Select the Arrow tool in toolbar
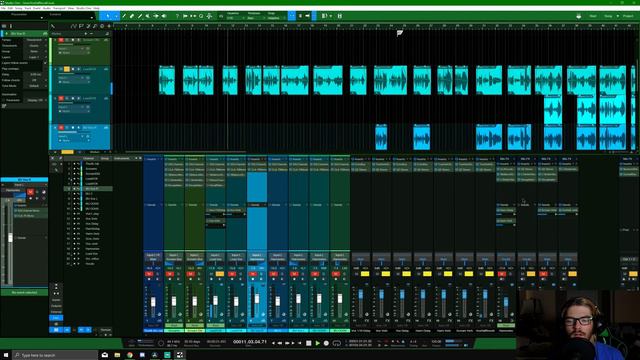 click(108, 16)
